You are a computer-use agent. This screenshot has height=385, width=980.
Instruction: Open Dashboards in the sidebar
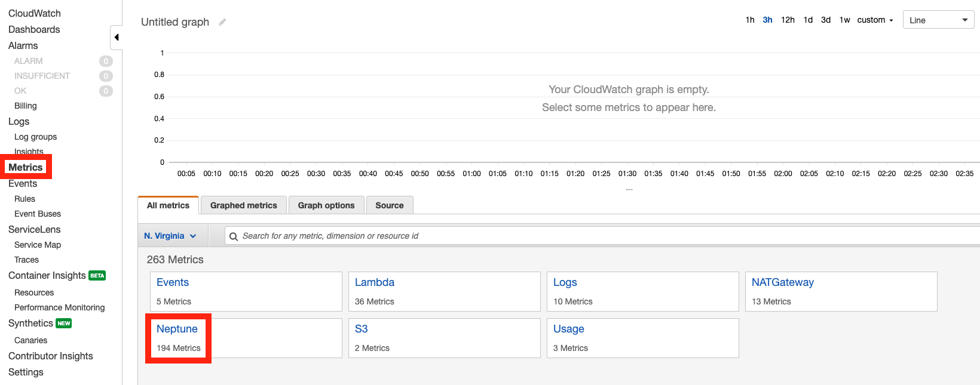34,29
